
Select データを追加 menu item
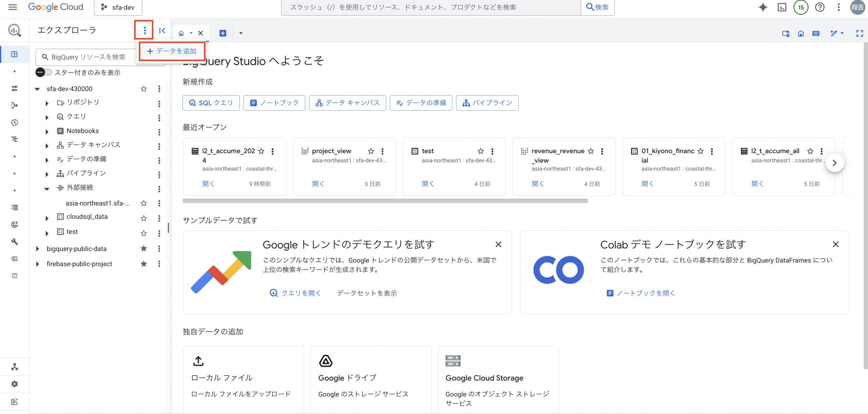[172, 51]
